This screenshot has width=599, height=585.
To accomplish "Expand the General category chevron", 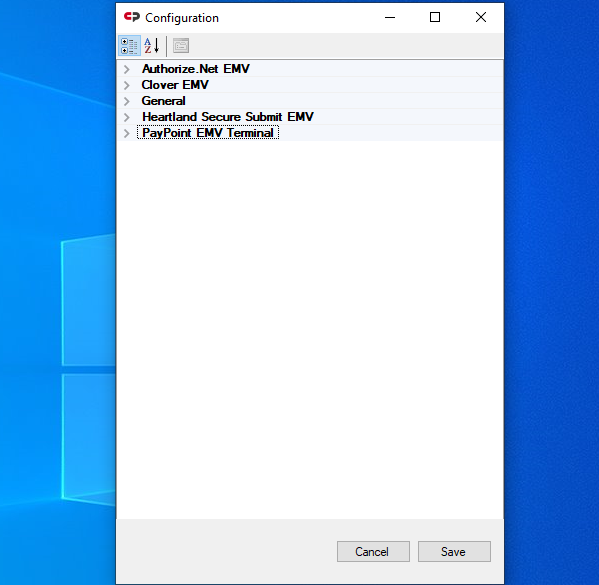I will pyautogui.click(x=127, y=101).
